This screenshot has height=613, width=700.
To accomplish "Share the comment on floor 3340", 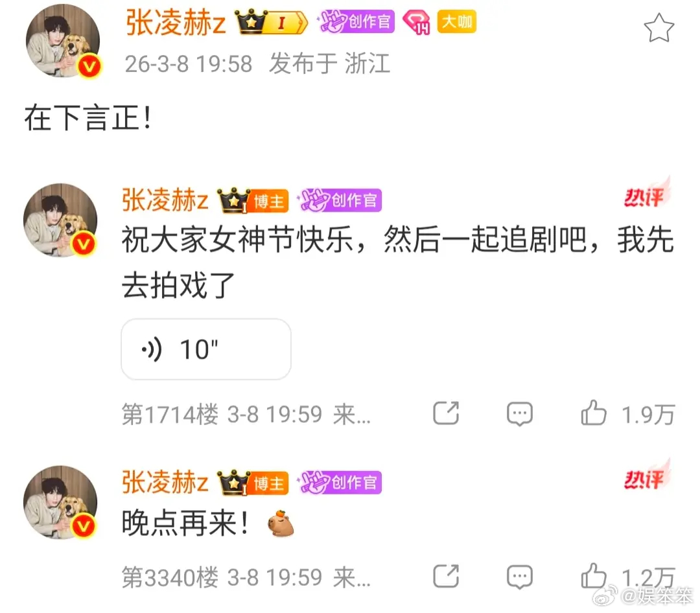I will pyautogui.click(x=445, y=576).
